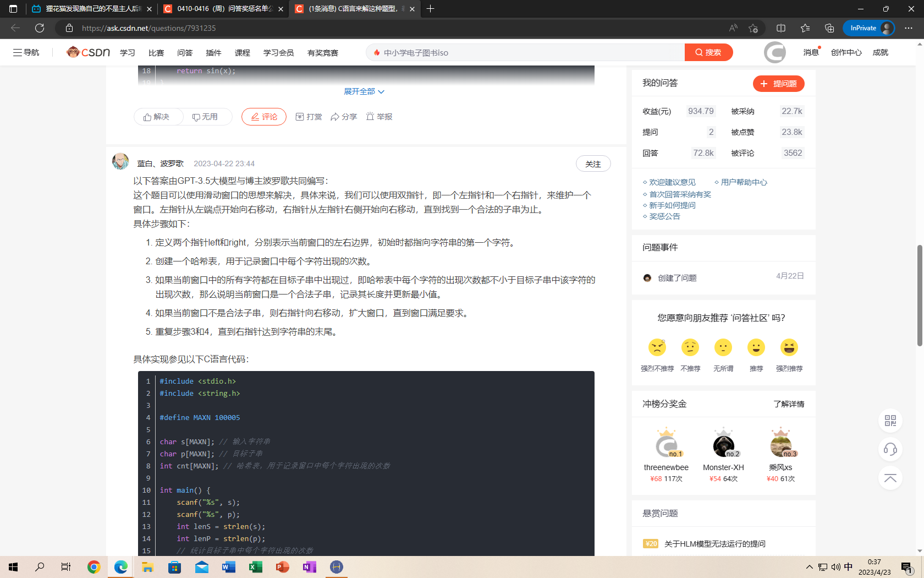Viewport: 924px width, 578px height.
Task: Follow the author with 关注 button
Action: click(x=593, y=164)
